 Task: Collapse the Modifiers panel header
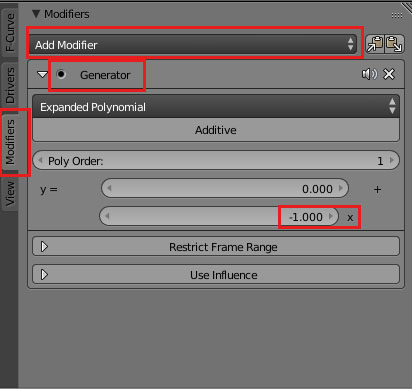click(x=36, y=14)
